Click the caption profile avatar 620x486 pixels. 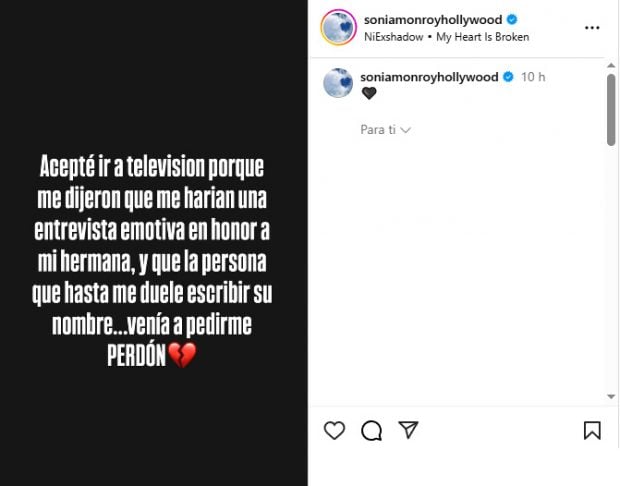pyautogui.click(x=338, y=83)
